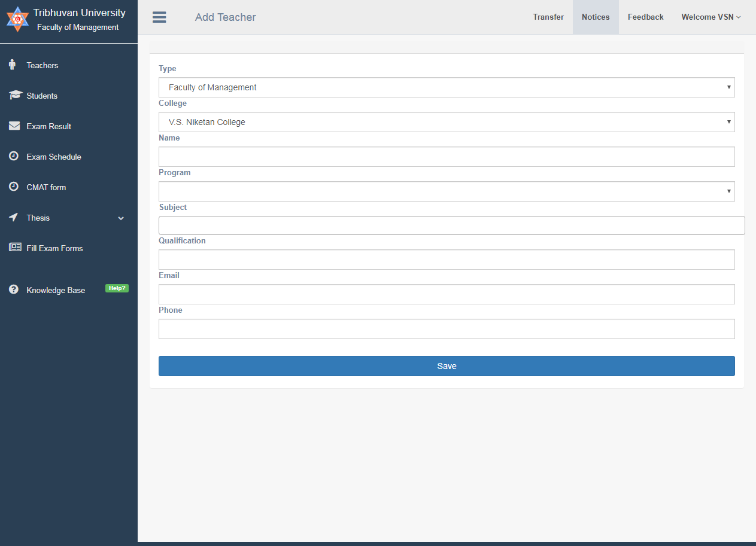Expand the Thesis submenu chevron
This screenshot has height=546, width=756.
(x=121, y=218)
